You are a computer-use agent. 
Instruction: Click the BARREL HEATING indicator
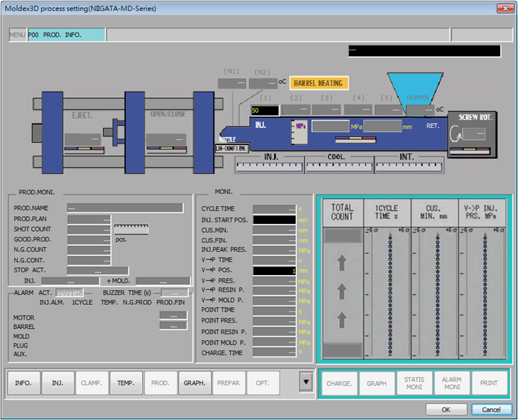tap(318, 83)
